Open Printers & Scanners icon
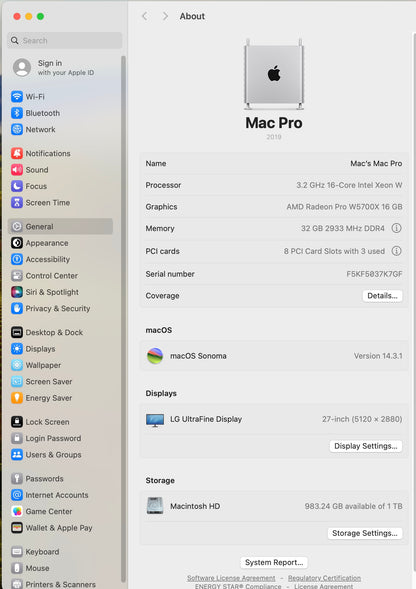This screenshot has height=589, width=416. 17,584
